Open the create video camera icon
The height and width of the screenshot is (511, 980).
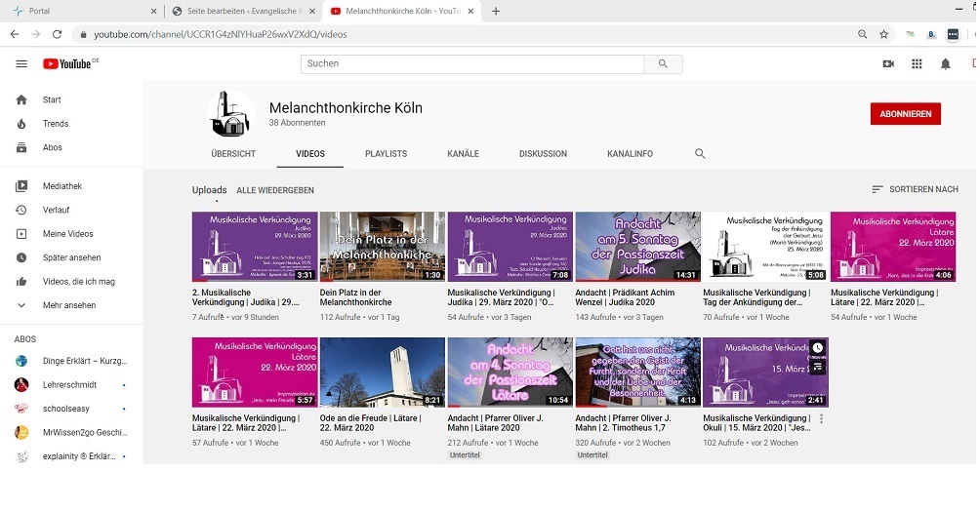888,63
